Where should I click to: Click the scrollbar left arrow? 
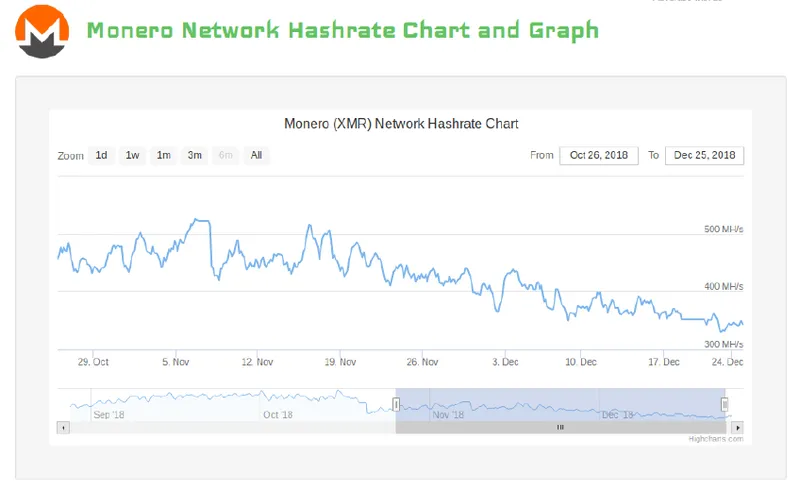tap(63, 427)
